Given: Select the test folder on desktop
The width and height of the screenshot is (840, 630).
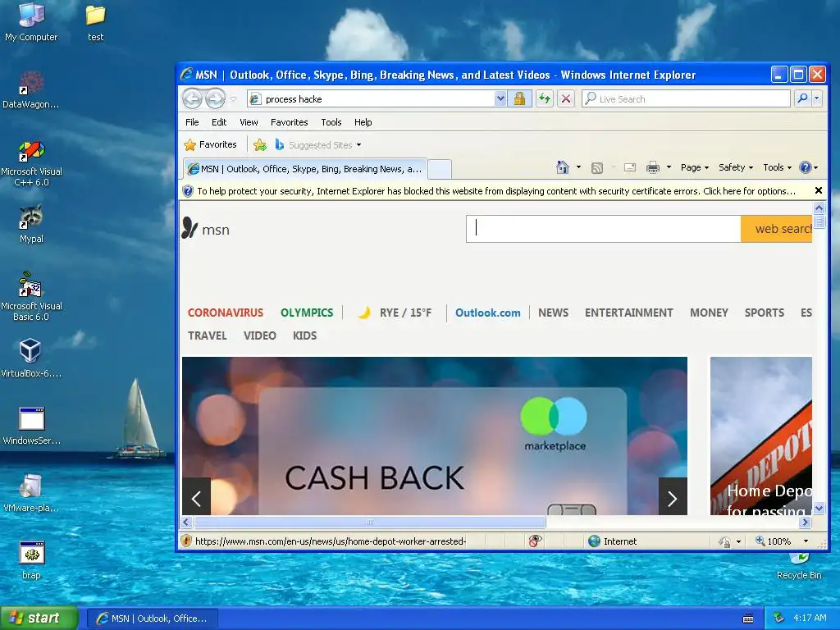Looking at the screenshot, I should click(95, 22).
